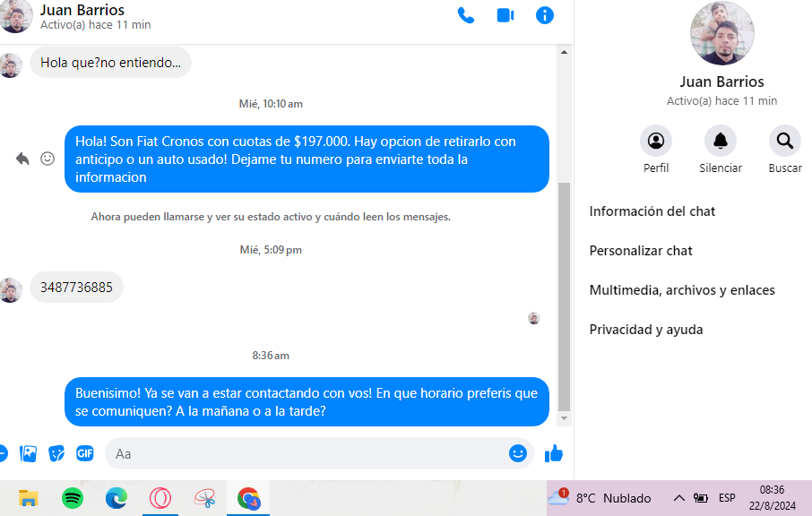Image resolution: width=812 pixels, height=516 pixels.
Task: Click the Fiat Cronos cuotas message bubble
Action: point(307,159)
